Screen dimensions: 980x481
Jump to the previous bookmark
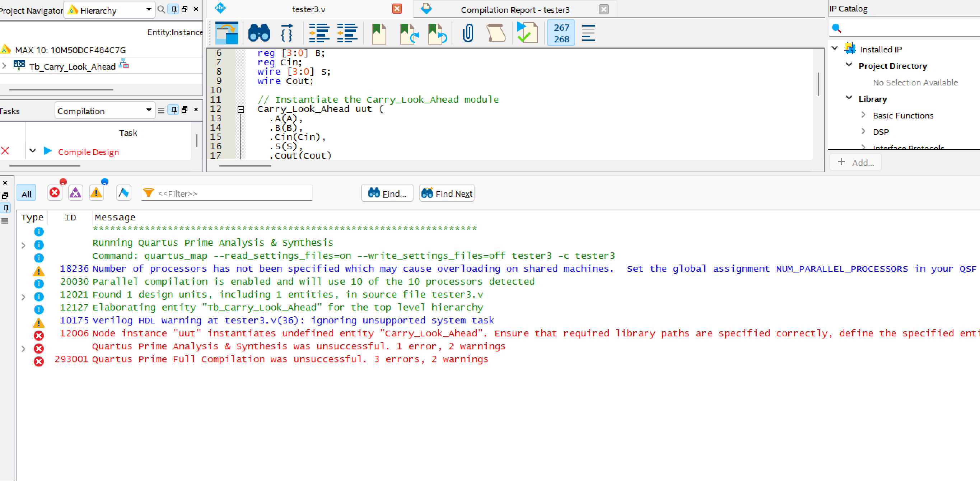coord(437,33)
